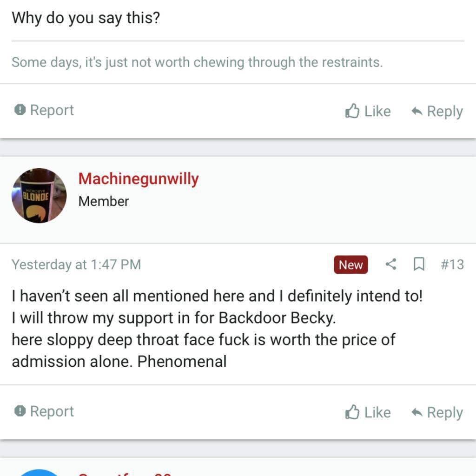Viewport: 476px width, 476px height.
Task: Reply to the post with the restraints signature
Action: (x=437, y=111)
